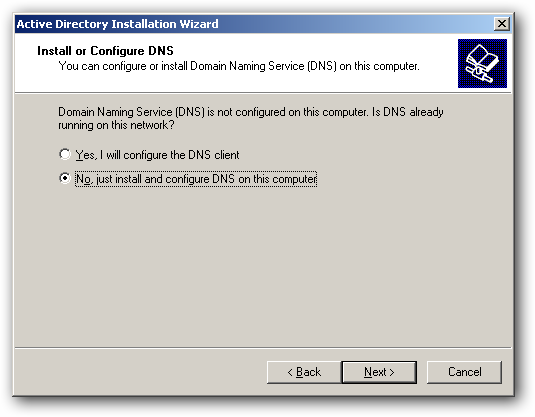Select the Yes radio button circle

[65, 154]
